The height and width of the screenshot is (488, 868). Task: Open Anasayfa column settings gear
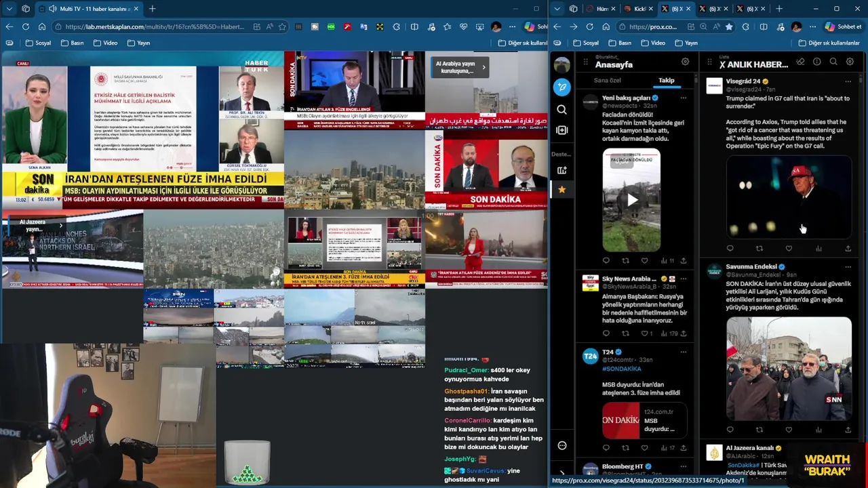point(685,62)
